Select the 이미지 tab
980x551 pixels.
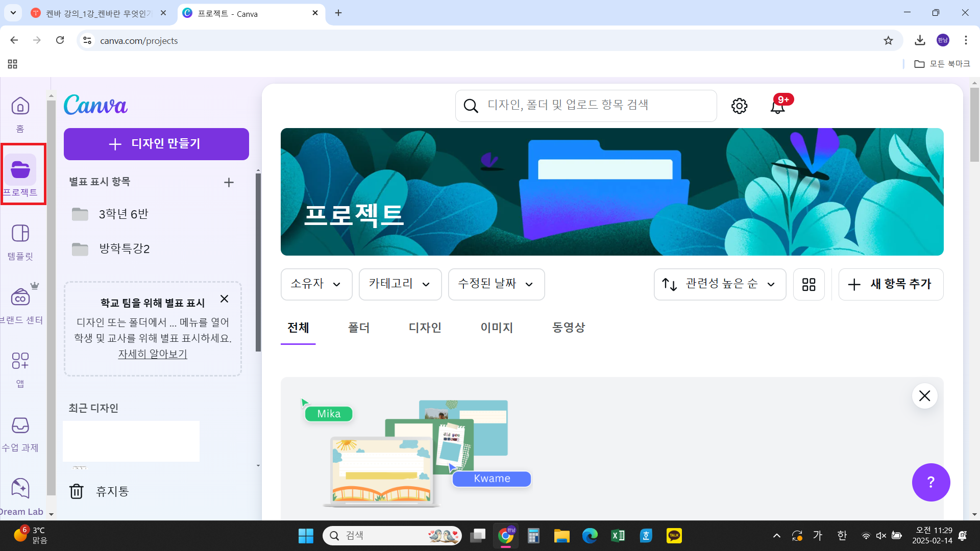(497, 328)
